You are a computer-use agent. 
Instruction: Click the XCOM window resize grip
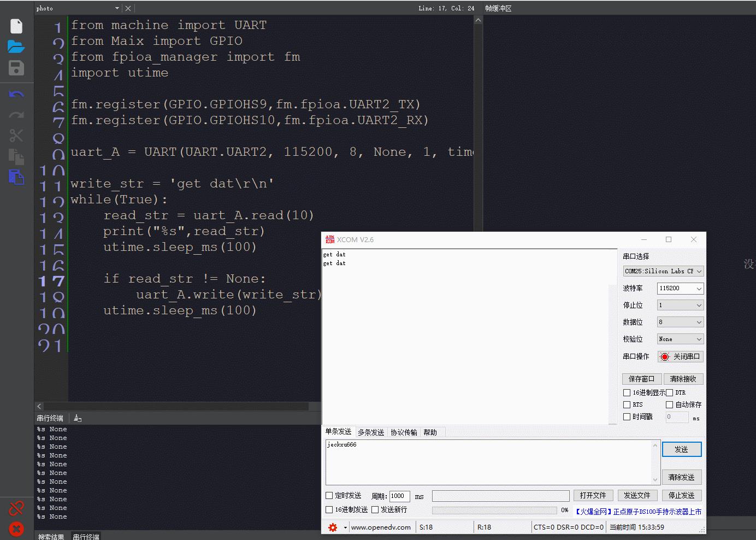702,530
